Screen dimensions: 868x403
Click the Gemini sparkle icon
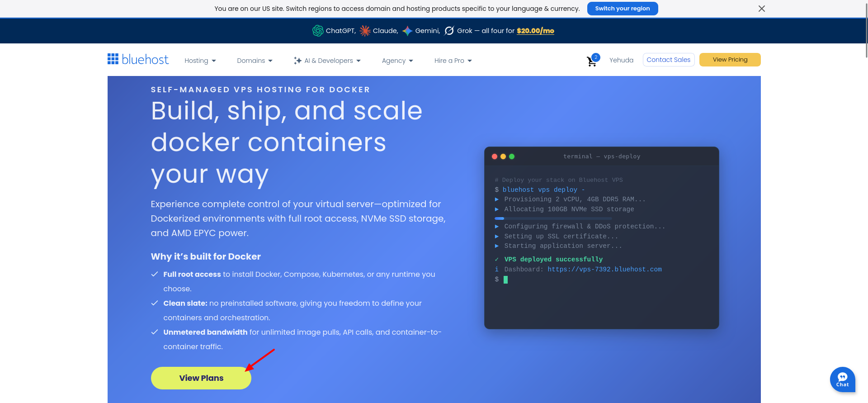click(407, 31)
